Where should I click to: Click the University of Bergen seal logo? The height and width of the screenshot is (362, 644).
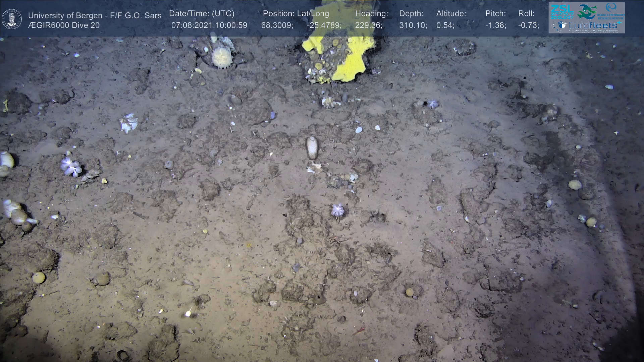12,19
